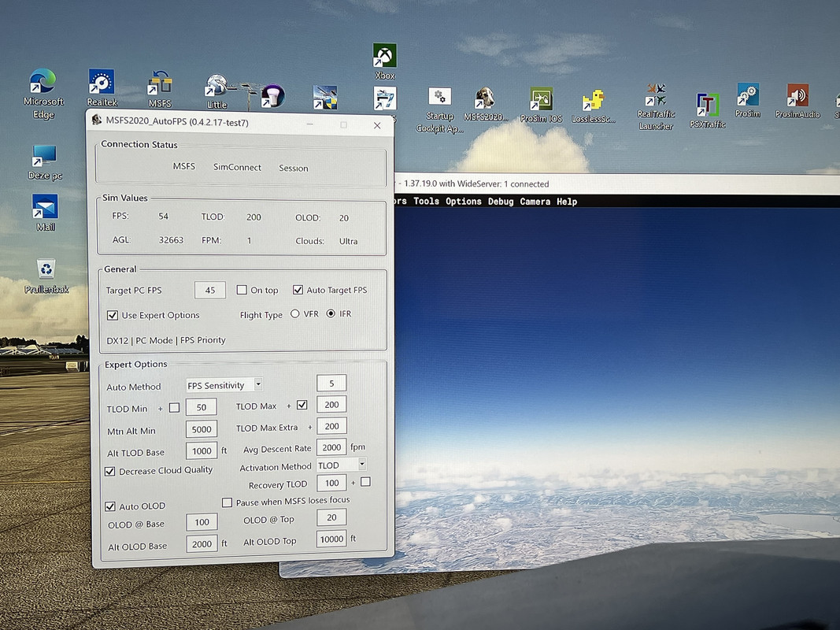Screen dimensions: 840x630
Task: Click the MSFS connection status label
Action: pos(183,167)
